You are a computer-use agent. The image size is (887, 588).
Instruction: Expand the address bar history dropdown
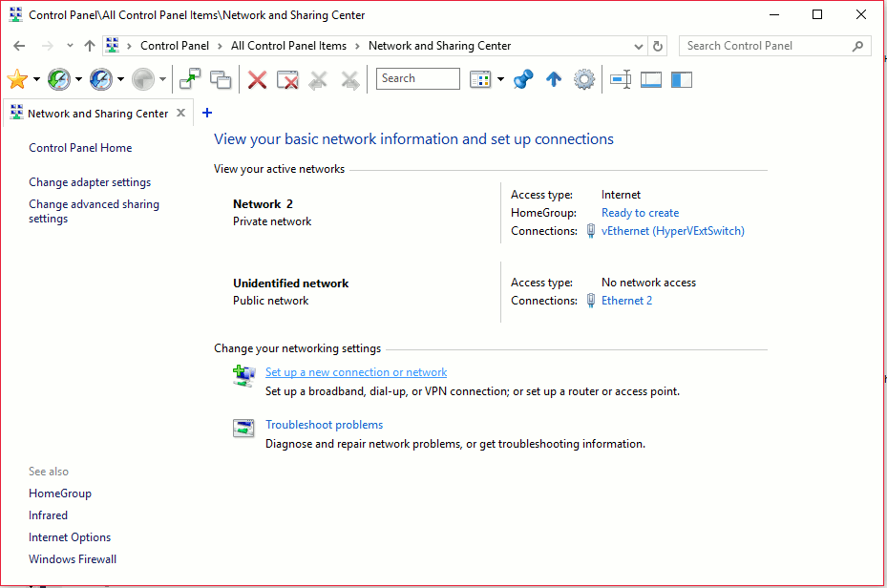point(639,46)
